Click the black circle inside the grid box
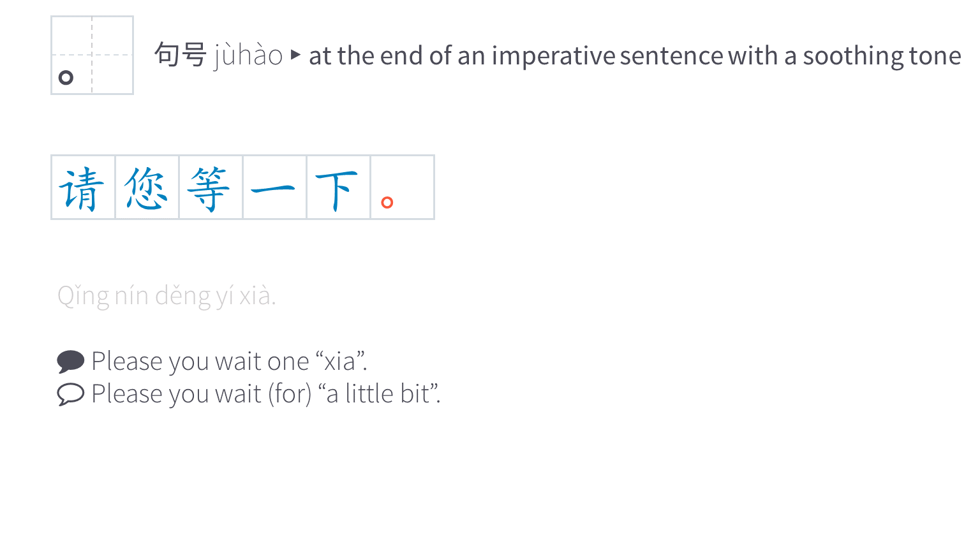The width and height of the screenshot is (980, 551). (x=66, y=78)
